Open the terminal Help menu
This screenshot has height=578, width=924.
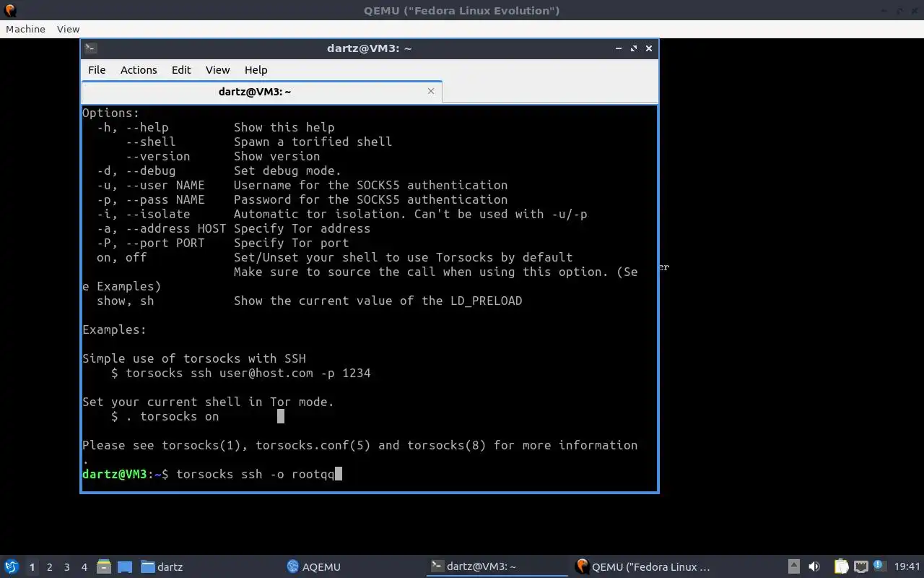click(x=256, y=69)
